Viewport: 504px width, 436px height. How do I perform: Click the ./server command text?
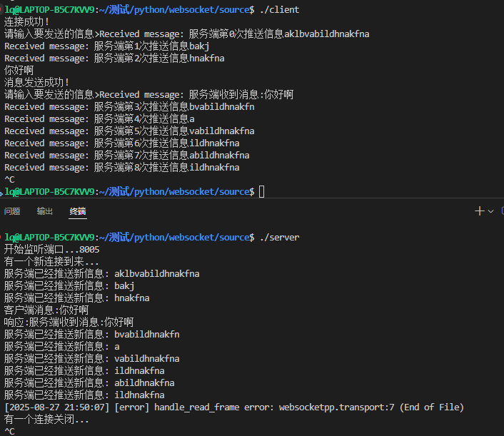[279, 238]
